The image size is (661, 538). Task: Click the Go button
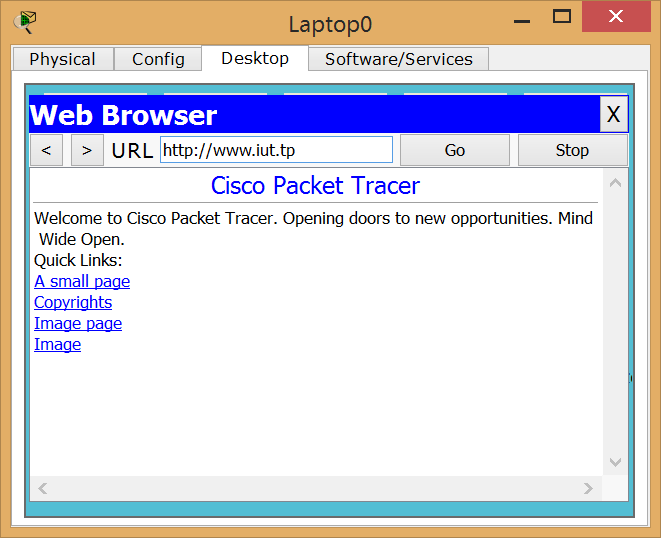click(455, 150)
